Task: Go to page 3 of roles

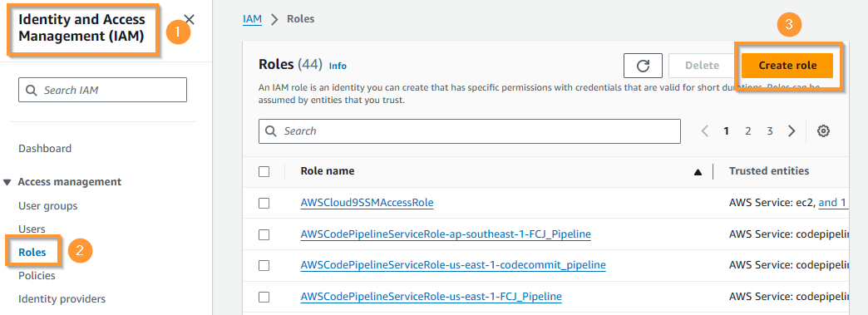Action: click(769, 131)
